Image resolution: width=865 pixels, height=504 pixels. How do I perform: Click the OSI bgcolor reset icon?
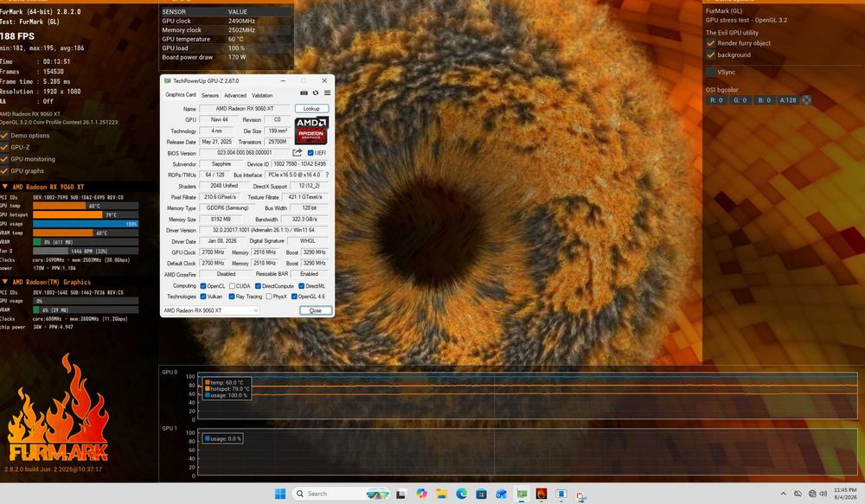806,100
